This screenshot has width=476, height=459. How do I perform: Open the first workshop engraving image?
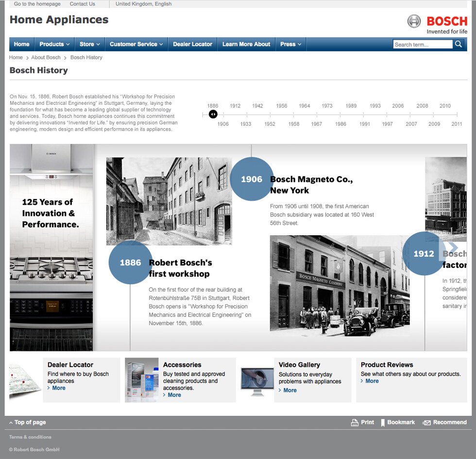pyautogui.click(x=169, y=201)
